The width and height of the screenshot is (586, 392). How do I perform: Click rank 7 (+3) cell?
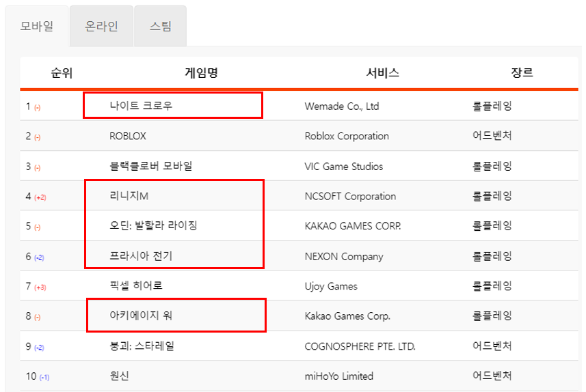pyautogui.click(x=36, y=287)
